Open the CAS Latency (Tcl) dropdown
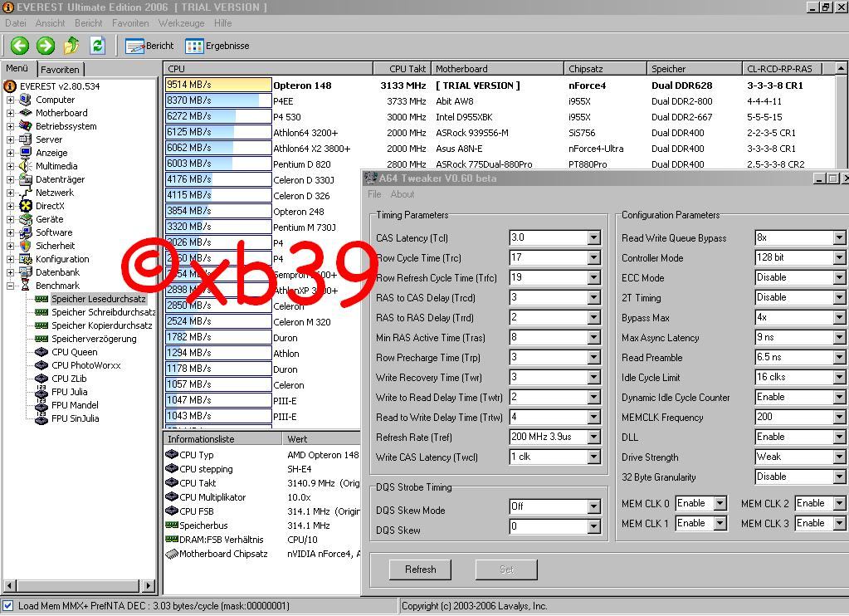Viewport: 849px width, 616px height. point(594,237)
